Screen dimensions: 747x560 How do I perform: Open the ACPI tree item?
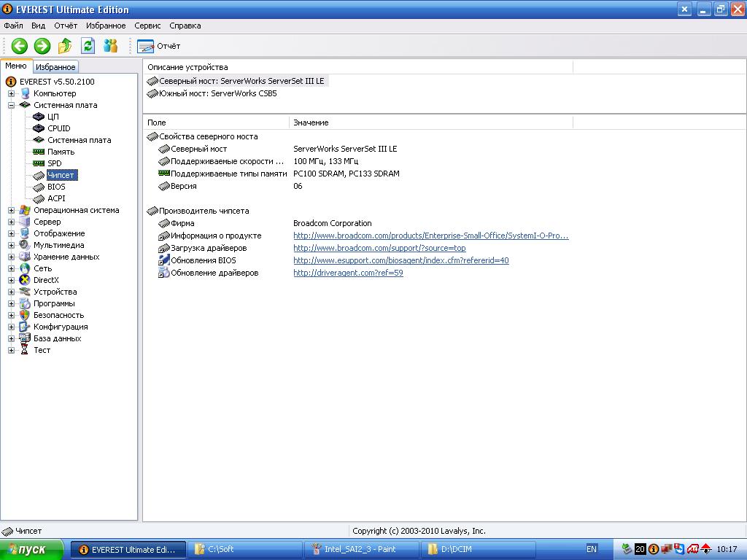click(56, 198)
